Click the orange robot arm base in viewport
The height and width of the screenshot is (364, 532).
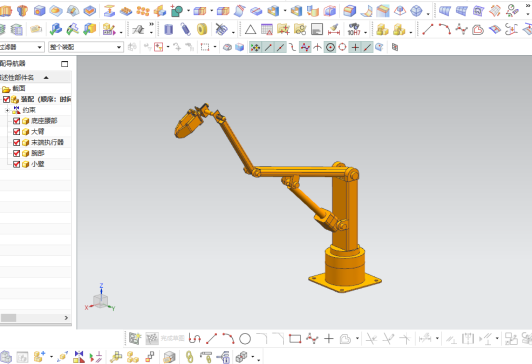pyautogui.click(x=345, y=270)
